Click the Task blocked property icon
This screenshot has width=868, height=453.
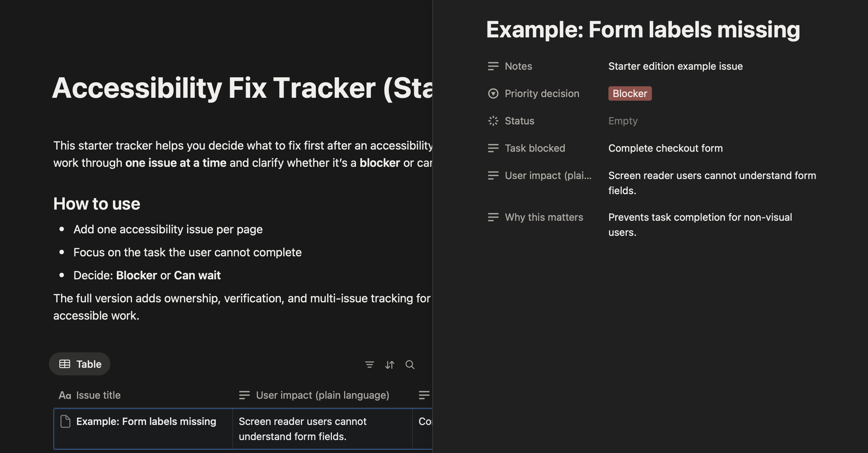coord(493,148)
